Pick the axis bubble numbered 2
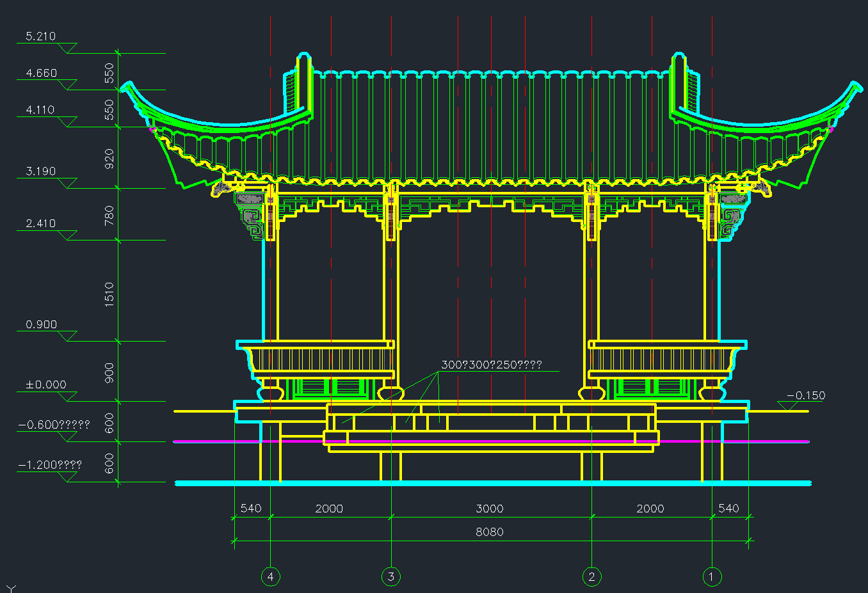 point(591,577)
